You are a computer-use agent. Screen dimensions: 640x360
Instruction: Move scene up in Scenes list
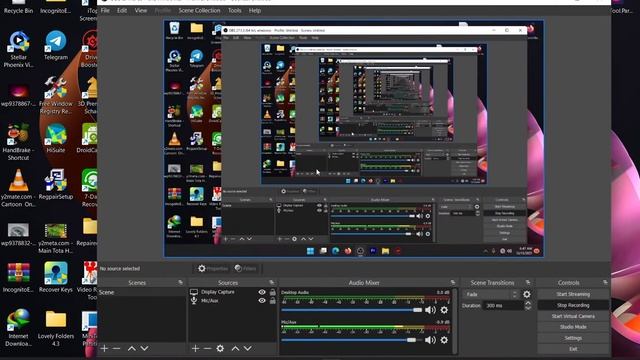(131, 348)
